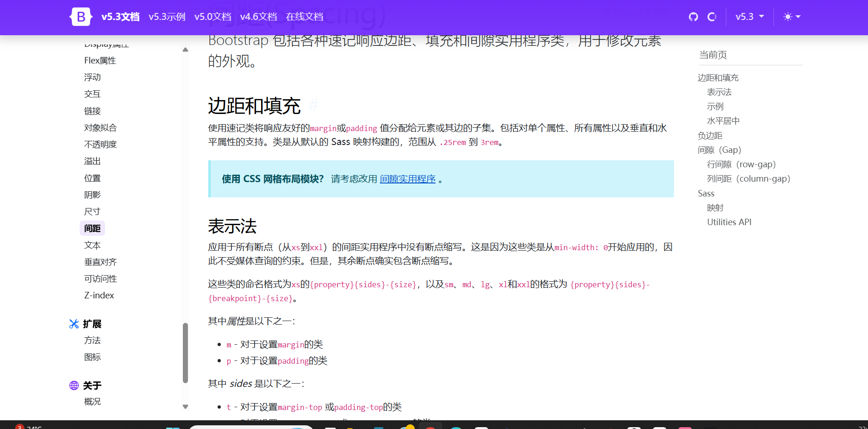Select 溢出 in sidebar
This screenshot has height=429, width=868.
(x=93, y=161)
